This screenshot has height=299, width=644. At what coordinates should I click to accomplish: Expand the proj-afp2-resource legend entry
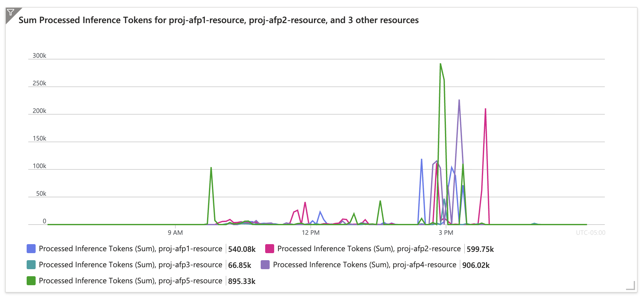point(370,248)
